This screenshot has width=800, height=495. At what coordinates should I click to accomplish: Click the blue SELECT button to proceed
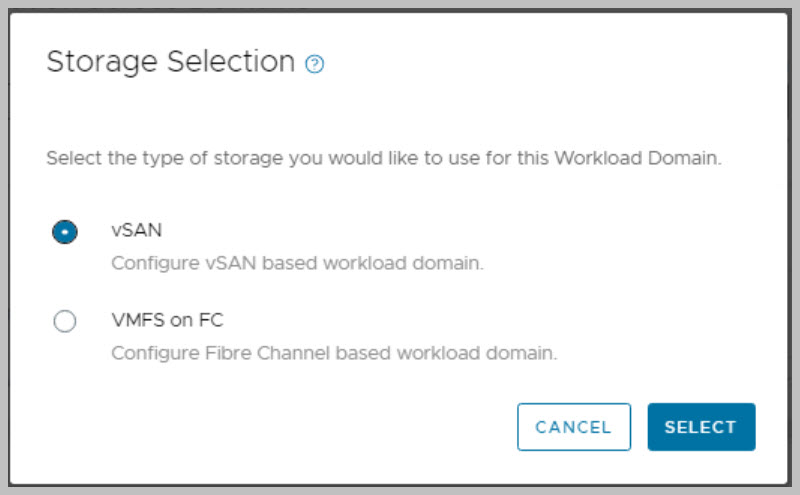[700, 427]
